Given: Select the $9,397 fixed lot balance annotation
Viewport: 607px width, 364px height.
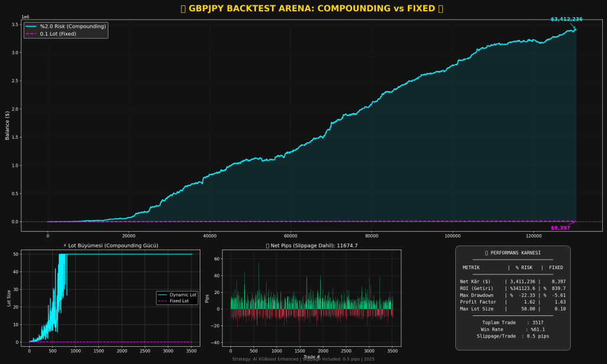Looking at the screenshot, I should point(560,228).
